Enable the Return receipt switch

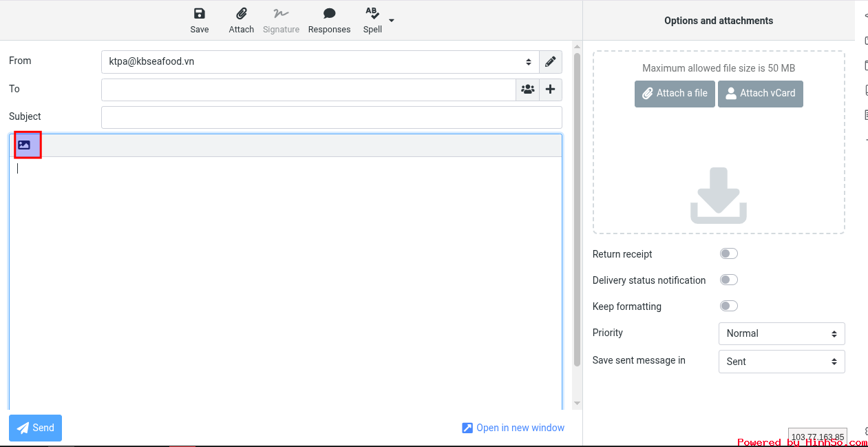pyautogui.click(x=729, y=253)
